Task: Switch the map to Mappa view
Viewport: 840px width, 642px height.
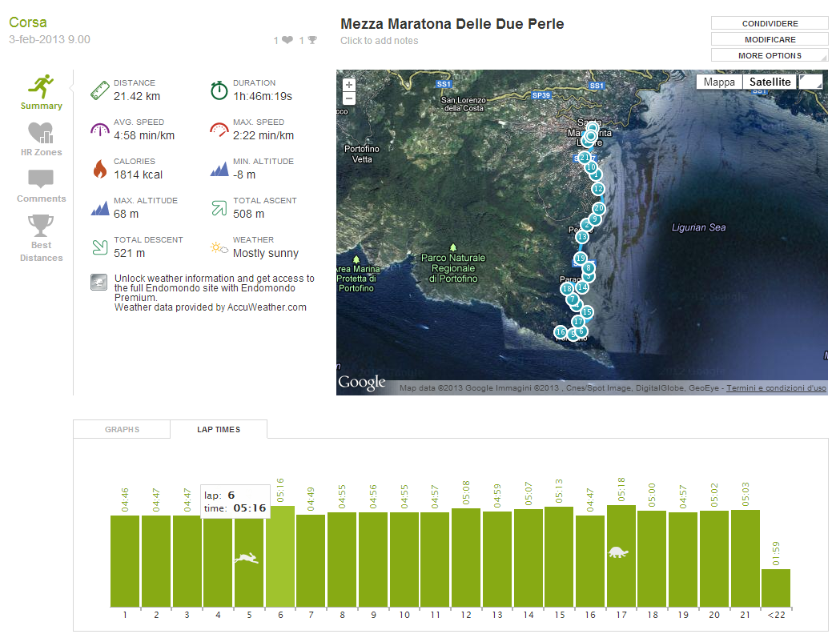Action: (x=719, y=82)
